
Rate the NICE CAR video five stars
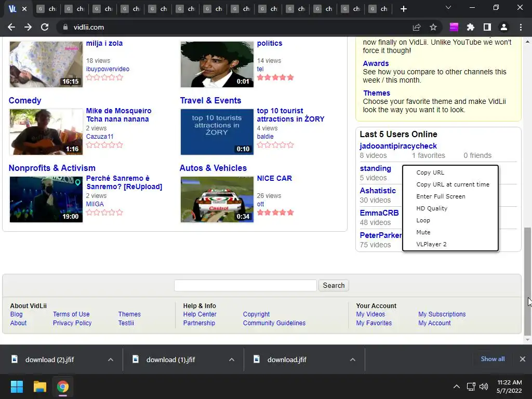(290, 212)
